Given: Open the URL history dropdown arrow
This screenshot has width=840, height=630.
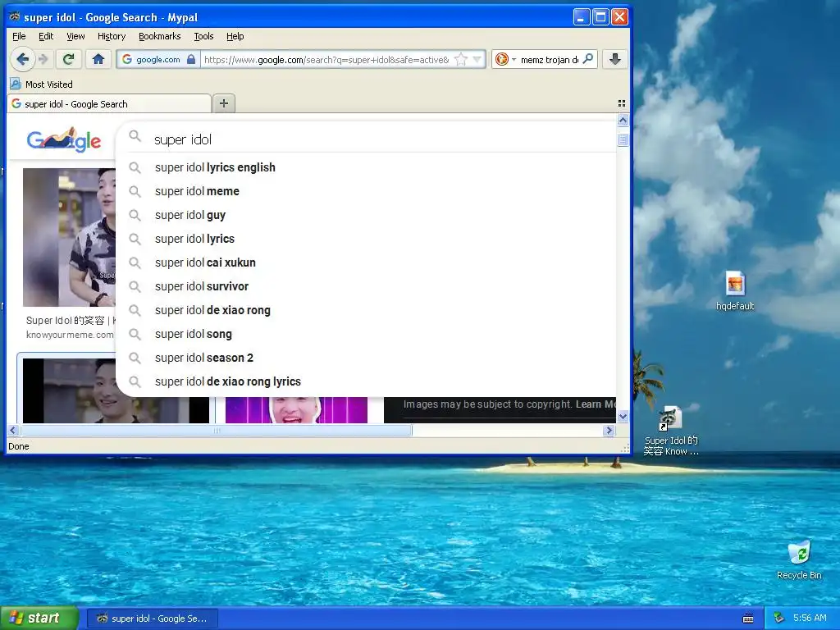Looking at the screenshot, I should point(477,59).
